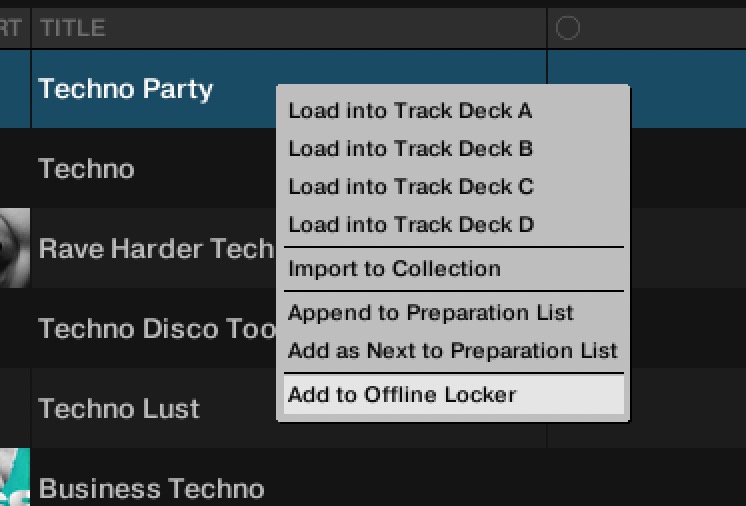Load track into Track Deck B
Viewport: 746px width, 506px height.
point(410,149)
